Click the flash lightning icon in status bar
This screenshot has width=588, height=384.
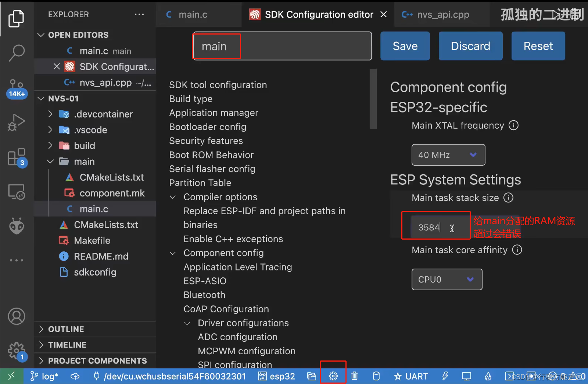point(445,376)
